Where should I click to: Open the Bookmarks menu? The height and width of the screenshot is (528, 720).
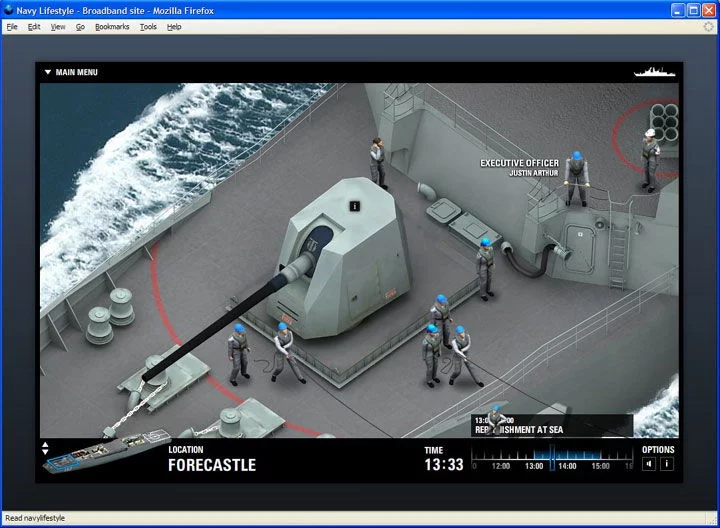tap(112, 27)
